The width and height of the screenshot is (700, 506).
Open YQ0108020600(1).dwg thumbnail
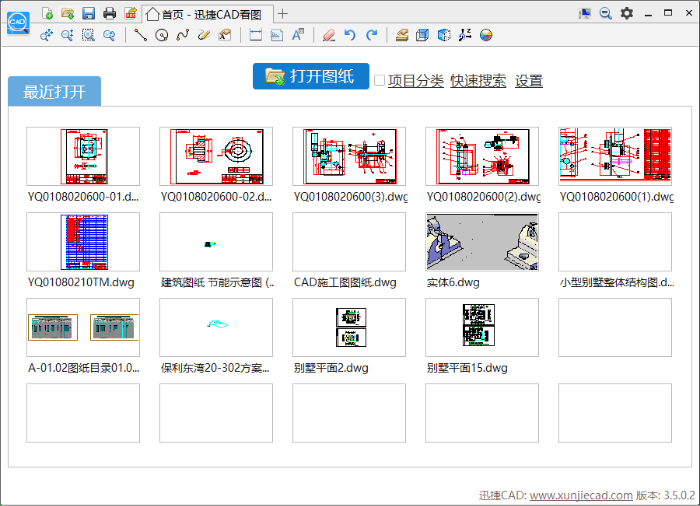[615, 156]
